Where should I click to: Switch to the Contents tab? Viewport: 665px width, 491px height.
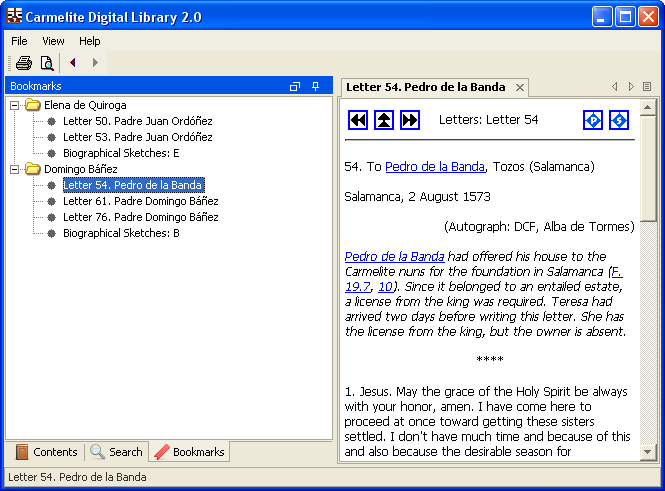point(46,452)
